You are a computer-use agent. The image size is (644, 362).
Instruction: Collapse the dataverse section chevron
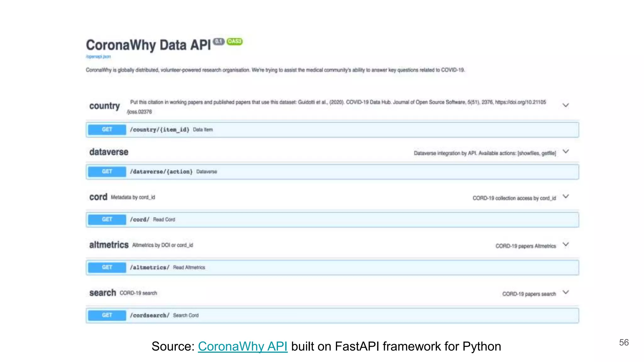[x=565, y=152]
